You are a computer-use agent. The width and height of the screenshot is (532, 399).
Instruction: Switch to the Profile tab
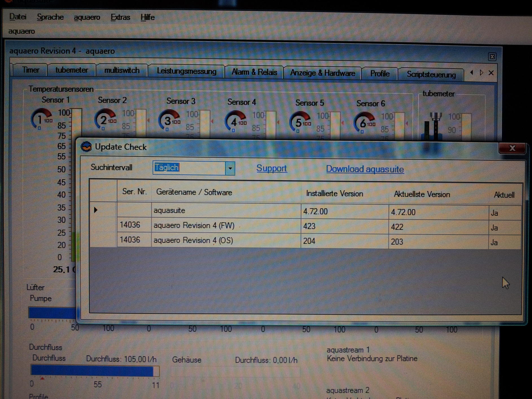pyautogui.click(x=380, y=73)
